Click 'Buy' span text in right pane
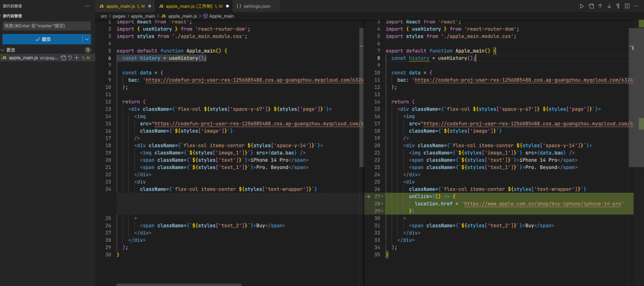This screenshot has height=286, width=644. point(530,226)
